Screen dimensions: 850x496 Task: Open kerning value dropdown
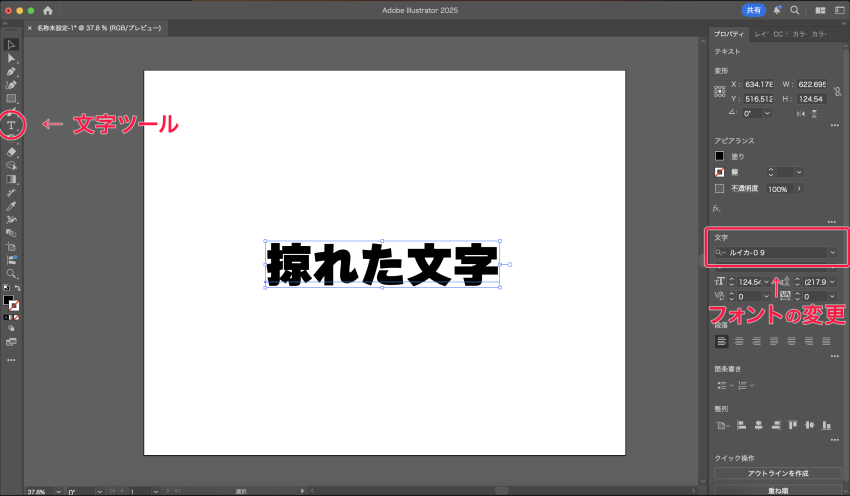767,297
